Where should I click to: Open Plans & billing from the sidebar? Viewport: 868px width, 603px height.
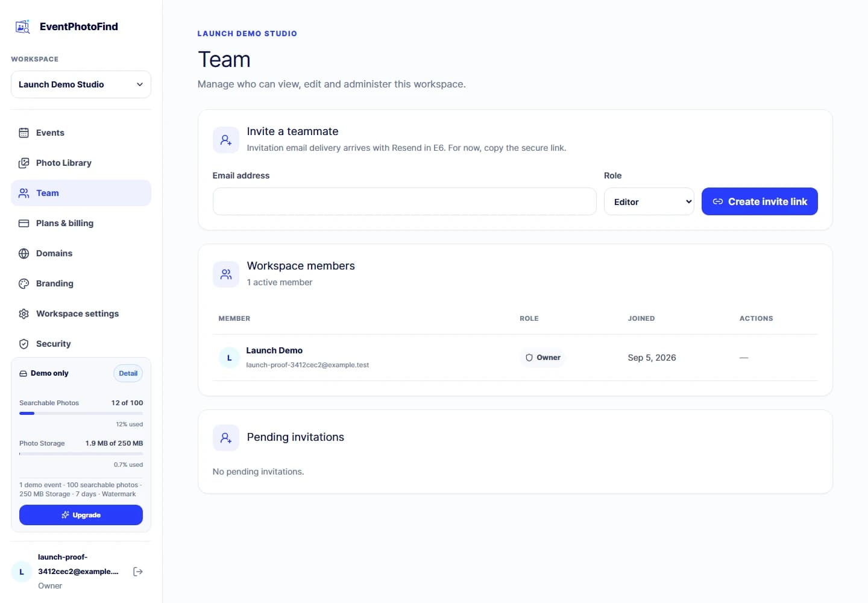[x=81, y=223]
